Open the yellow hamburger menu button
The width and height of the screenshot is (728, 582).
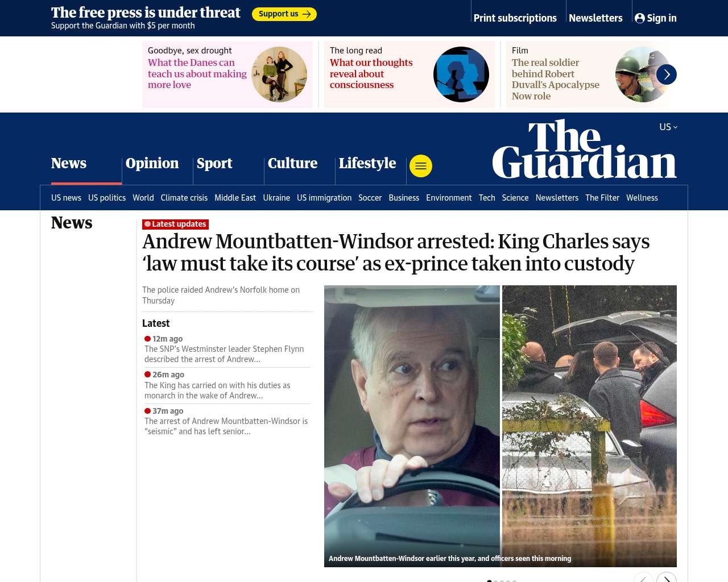[421, 166]
